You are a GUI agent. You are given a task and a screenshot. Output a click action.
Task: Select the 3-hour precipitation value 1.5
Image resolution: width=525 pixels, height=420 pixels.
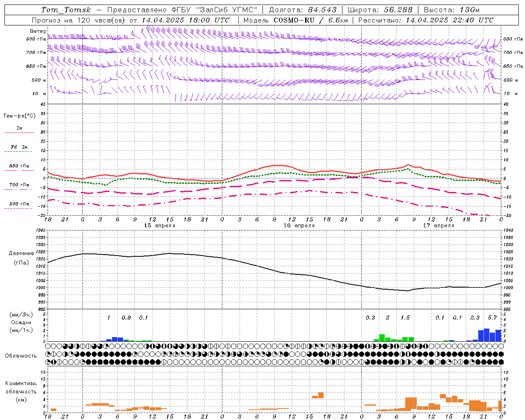coord(405,317)
